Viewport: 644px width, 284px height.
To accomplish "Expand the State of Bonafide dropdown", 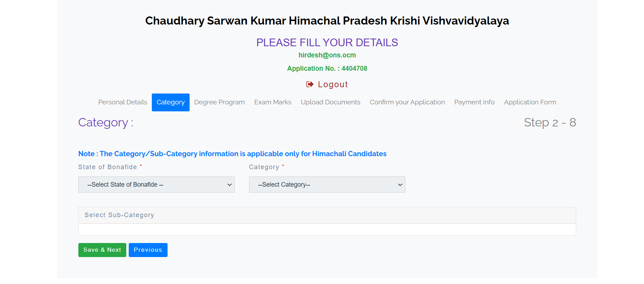I will [x=156, y=185].
